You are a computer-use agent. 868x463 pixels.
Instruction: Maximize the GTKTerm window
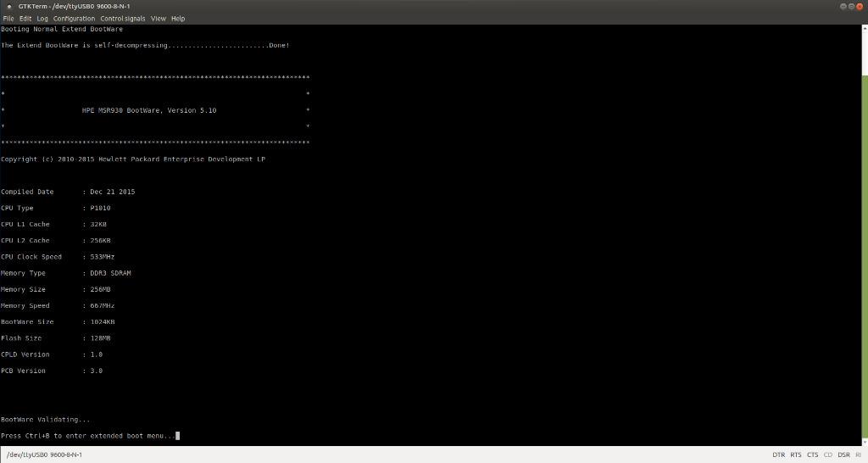pyautogui.click(x=852, y=6)
